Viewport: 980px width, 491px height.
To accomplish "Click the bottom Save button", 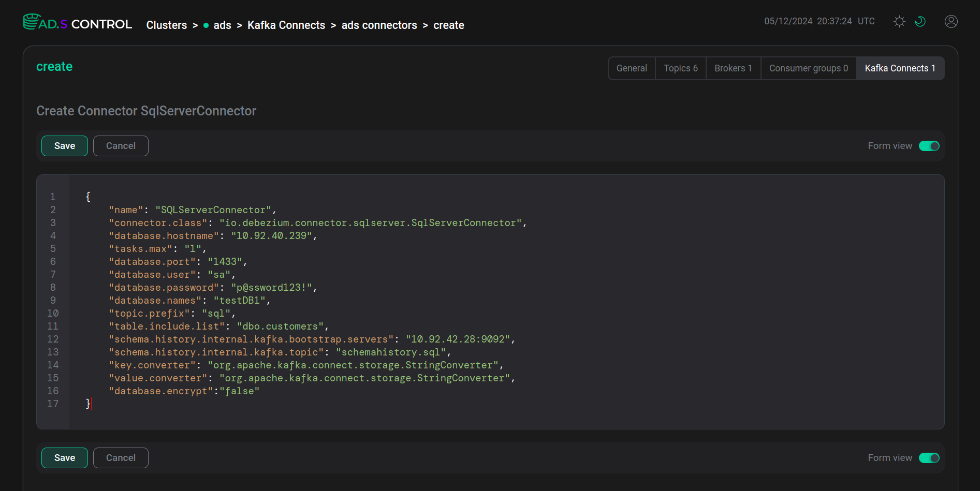I will (65, 458).
